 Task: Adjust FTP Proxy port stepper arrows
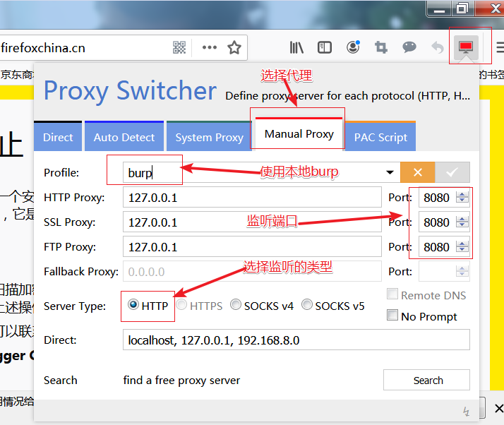coord(462,246)
